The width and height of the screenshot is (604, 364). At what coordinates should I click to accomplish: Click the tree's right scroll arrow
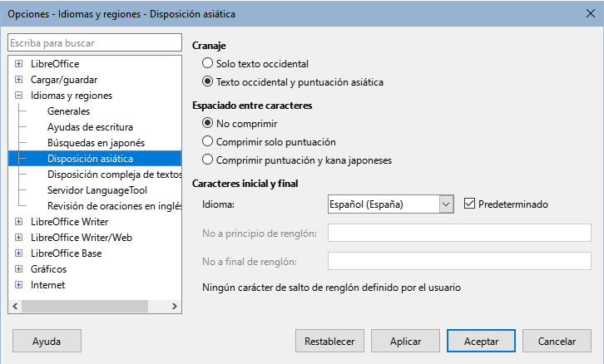(x=175, y=307)
